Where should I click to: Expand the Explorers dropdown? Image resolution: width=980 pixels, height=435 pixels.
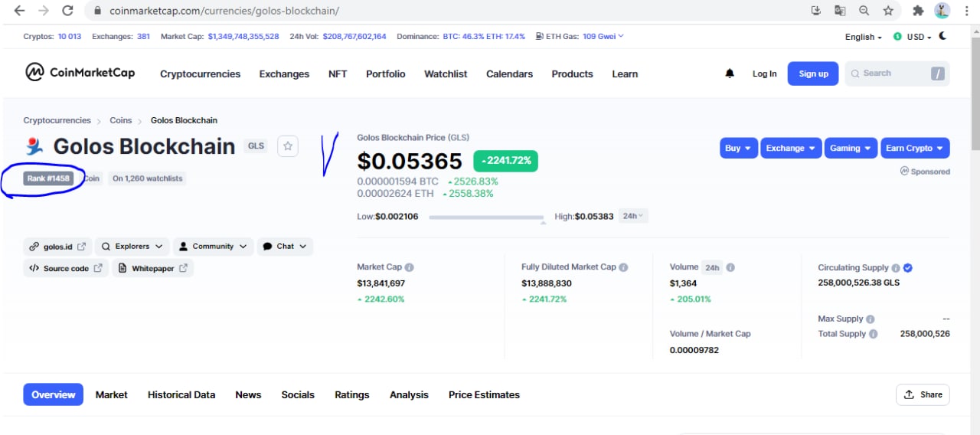(131, 247)
